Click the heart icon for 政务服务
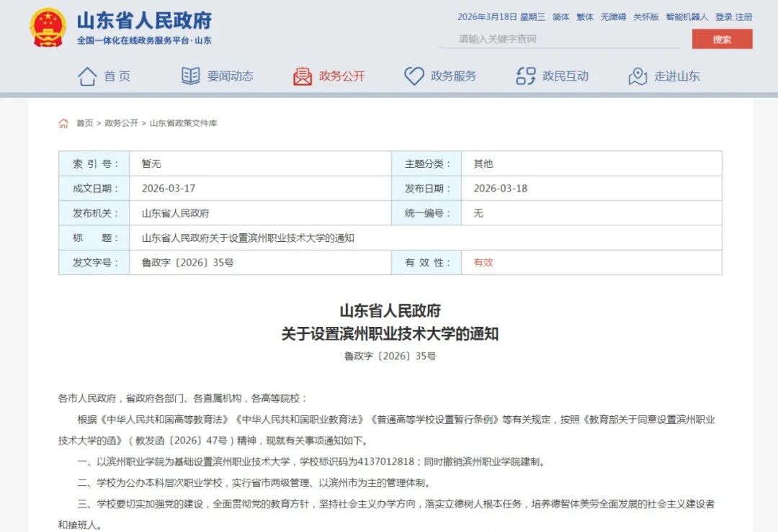This screenshot has height=532, width=778. (414, 76)
